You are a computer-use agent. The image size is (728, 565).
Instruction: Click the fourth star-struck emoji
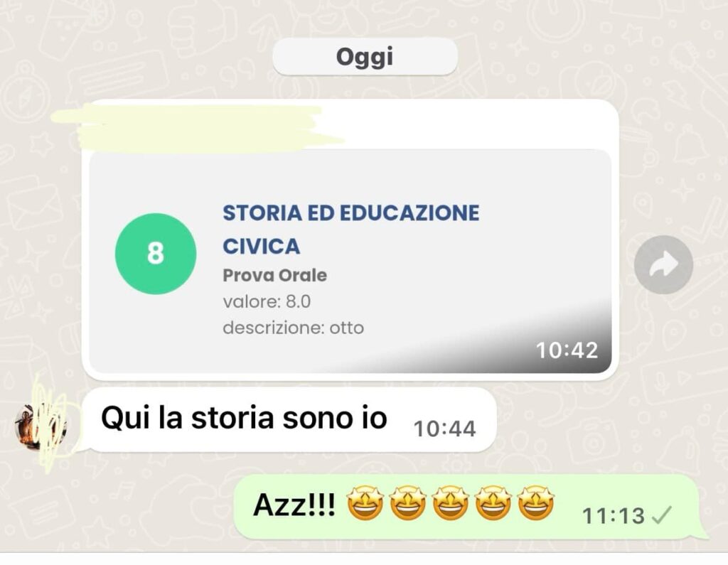point(493,502)
